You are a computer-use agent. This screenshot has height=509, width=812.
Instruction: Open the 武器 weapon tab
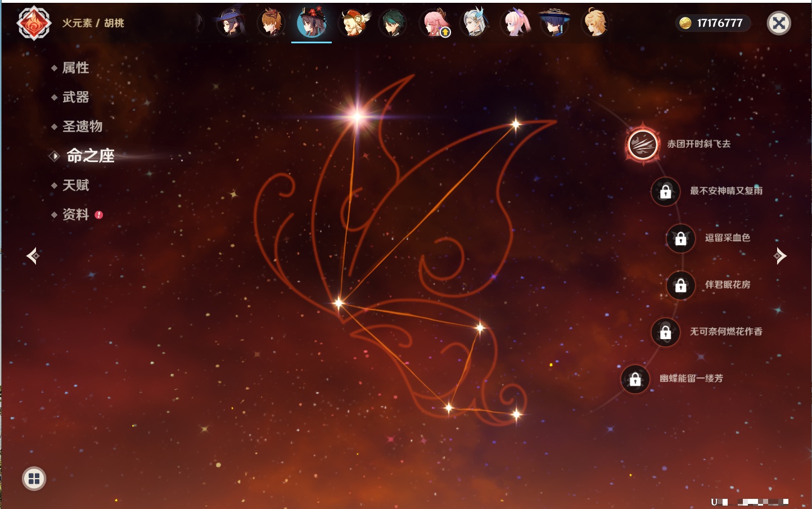[x=75, y=97]
